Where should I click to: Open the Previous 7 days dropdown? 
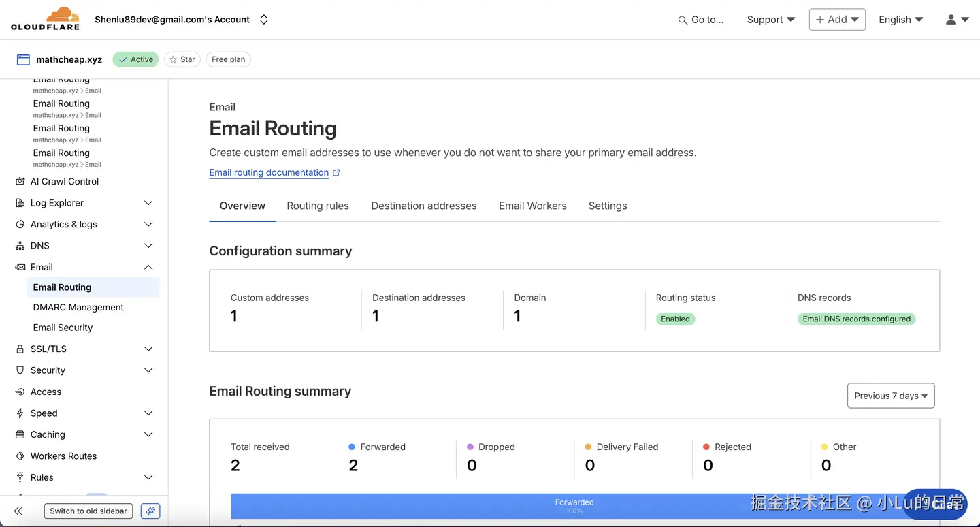(890, 396)
